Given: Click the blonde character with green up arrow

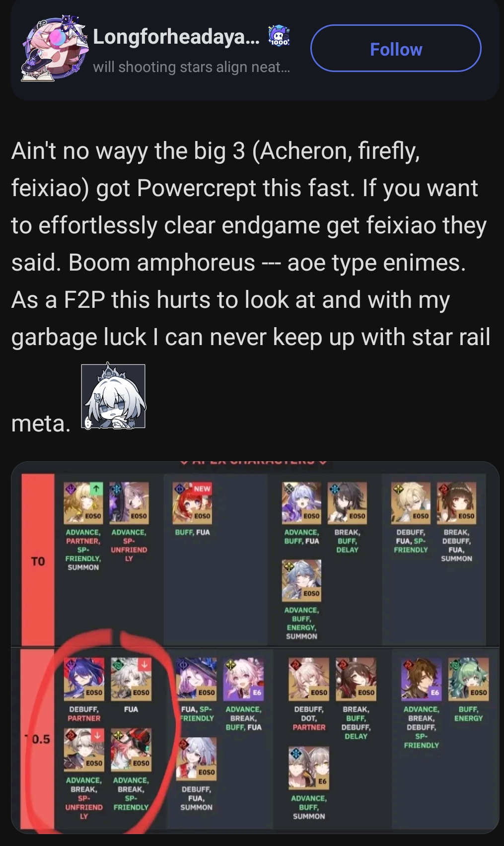Looking at the screenshot, I should coord(83,502).
